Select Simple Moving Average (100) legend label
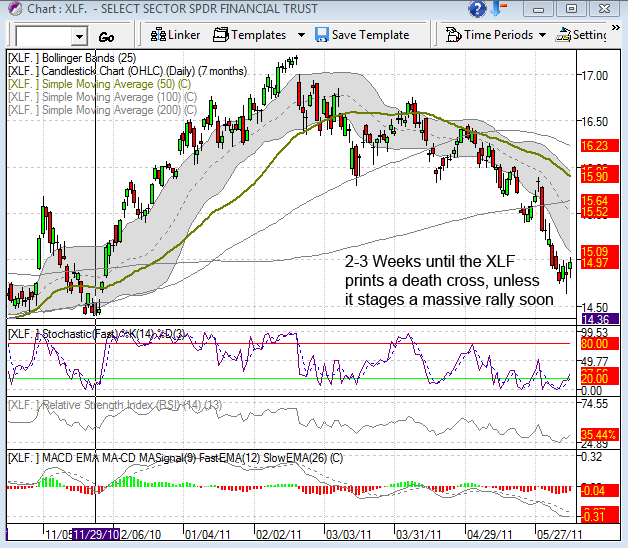The width and height of the screenshot is (628, 548). [x=103, y=97]
